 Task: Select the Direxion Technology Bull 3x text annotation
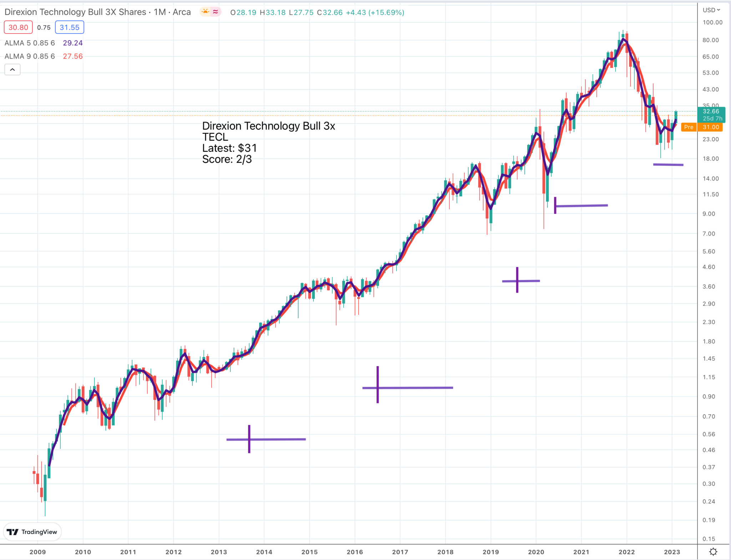pyautogui.click(x=268, y=142)
